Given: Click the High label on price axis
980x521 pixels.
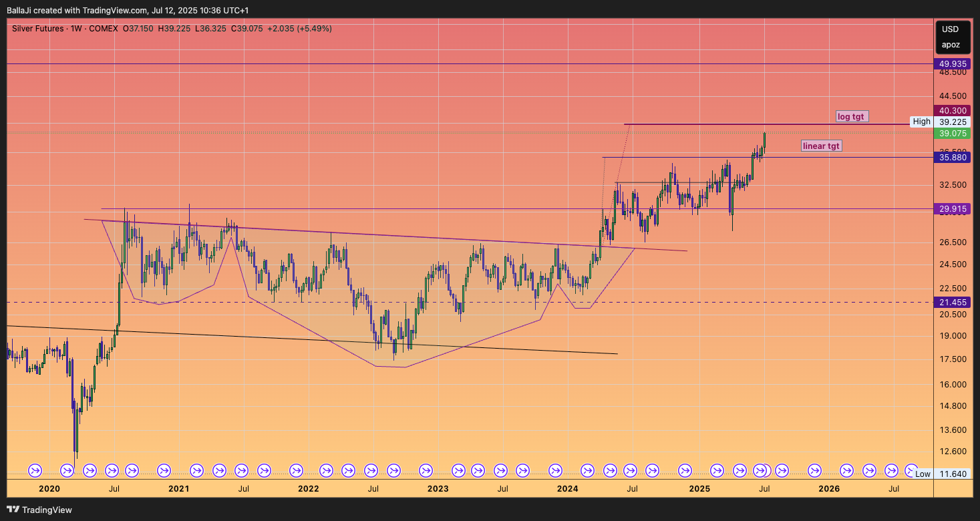Looking at the screenshot, I should (921, 122).
